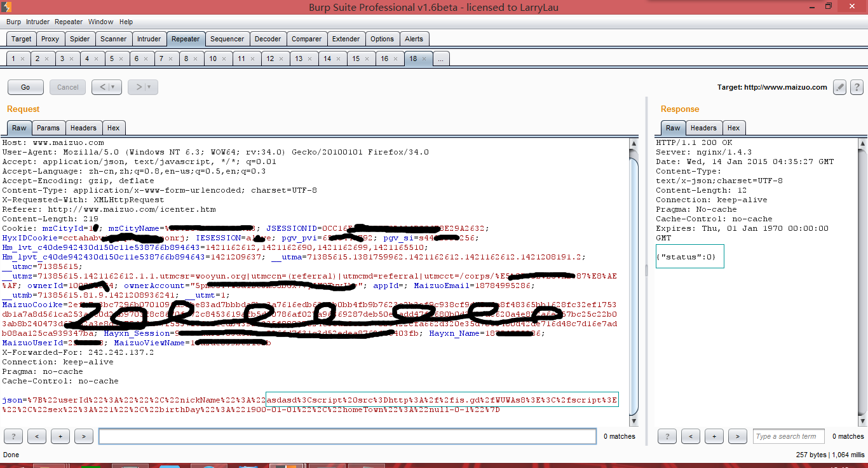Show response Hex view tab

(x=733, y=128)
